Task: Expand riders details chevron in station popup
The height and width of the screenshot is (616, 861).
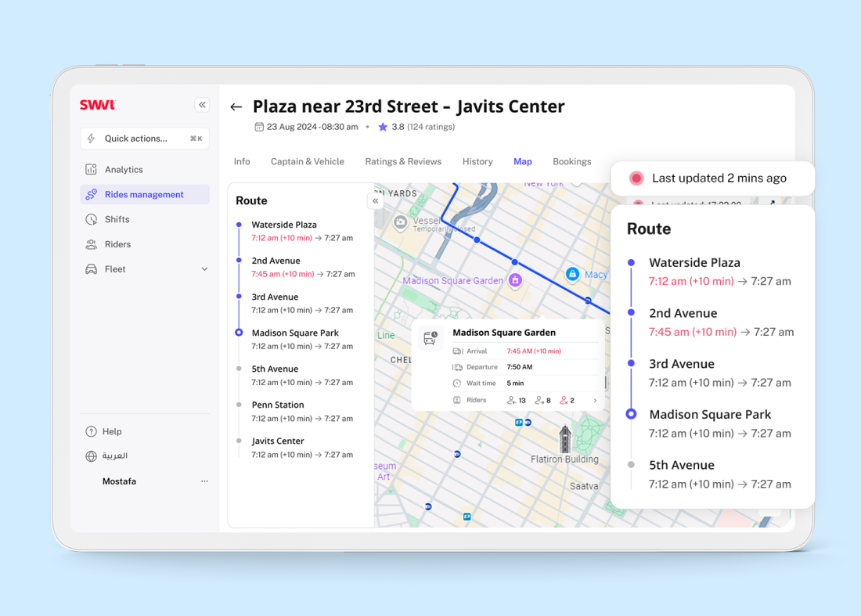Action: 595,400
